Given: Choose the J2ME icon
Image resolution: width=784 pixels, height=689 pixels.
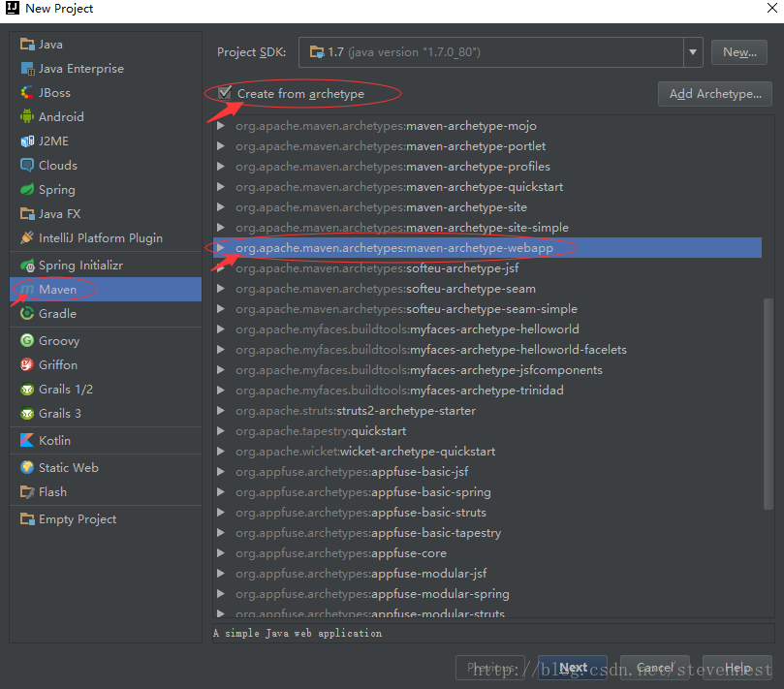Looking at the screenshot, I should pos(27,141).
